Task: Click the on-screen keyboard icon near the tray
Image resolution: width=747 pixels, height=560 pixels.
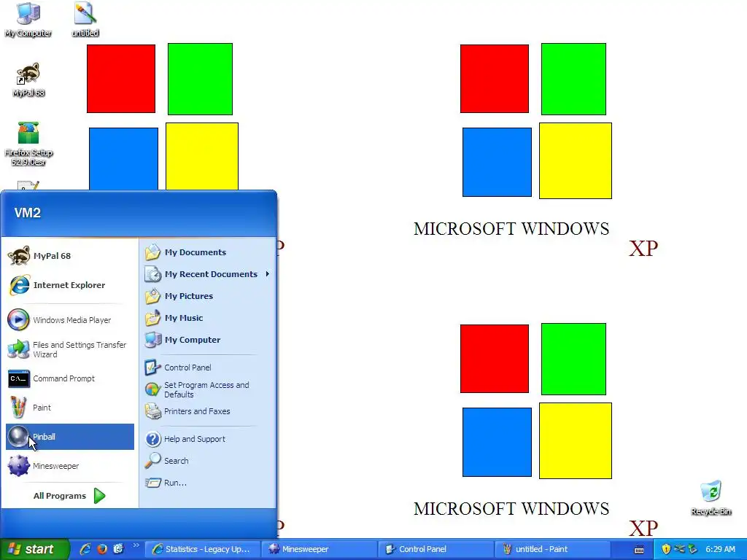Action: 639,550
